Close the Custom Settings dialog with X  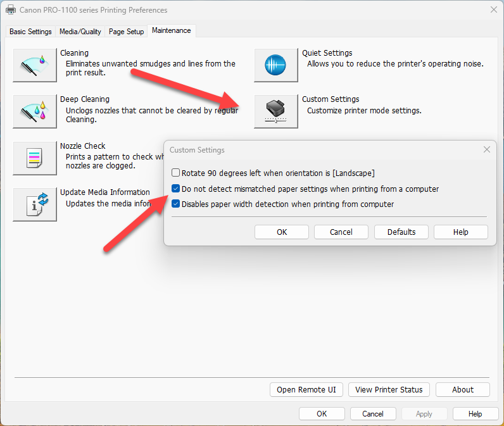(487, 150)
